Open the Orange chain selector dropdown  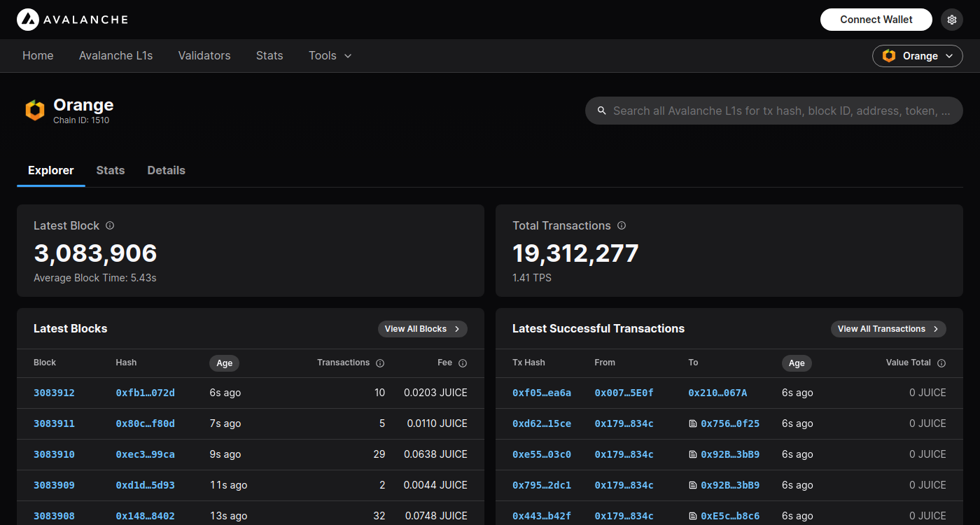point(917,56)
